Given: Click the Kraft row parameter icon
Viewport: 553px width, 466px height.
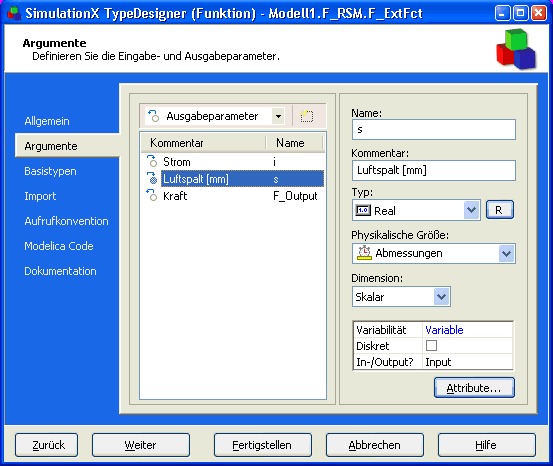Looking at the screenshot, I should coord(152,195).
